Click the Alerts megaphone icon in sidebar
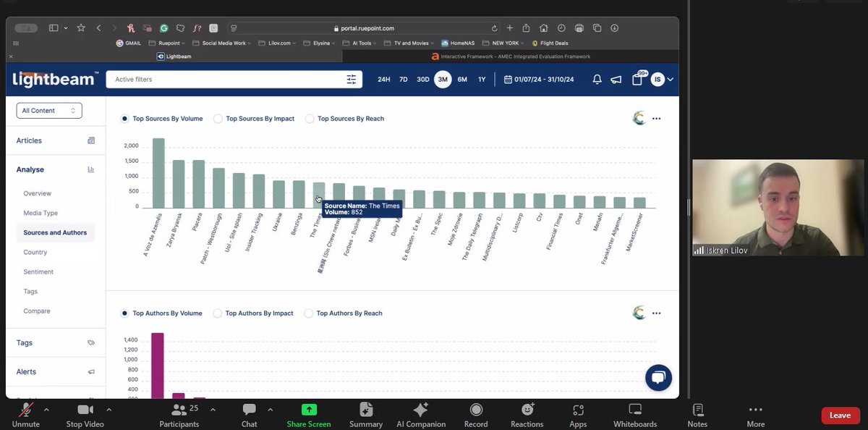The height and width of the screenshot is (430, 868). [91, 372]
